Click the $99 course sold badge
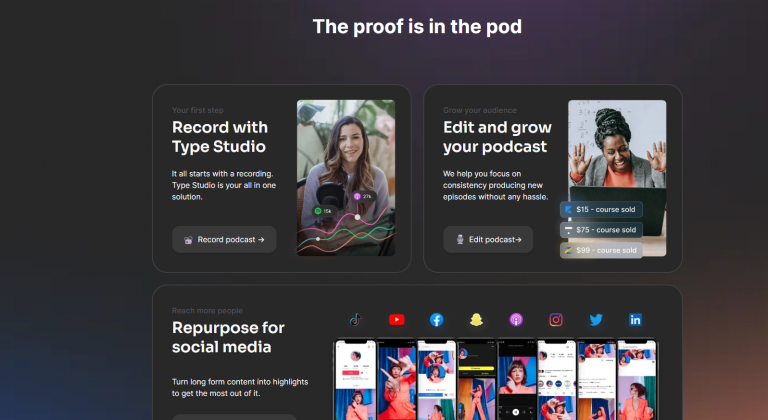The width and height of the screenshot is (768, 420). (601, 250)
